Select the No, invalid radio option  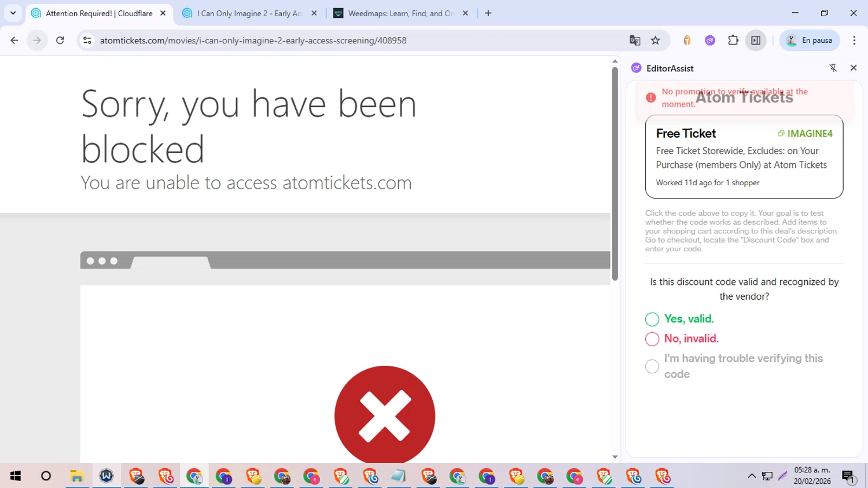(652, 339)
